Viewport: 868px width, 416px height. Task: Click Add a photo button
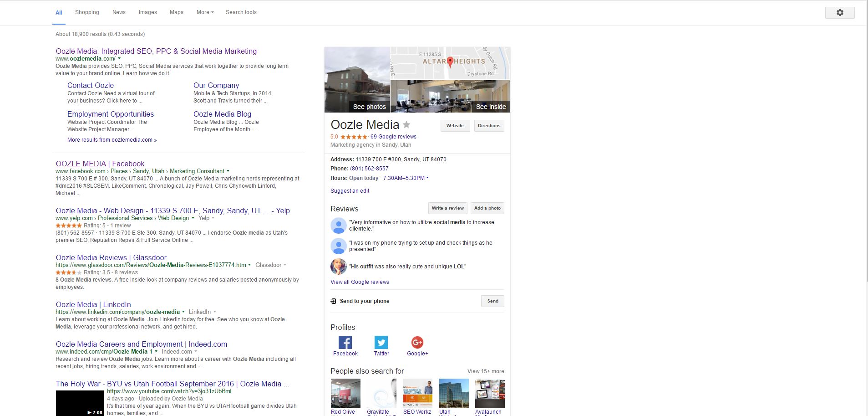pos(487,208)
